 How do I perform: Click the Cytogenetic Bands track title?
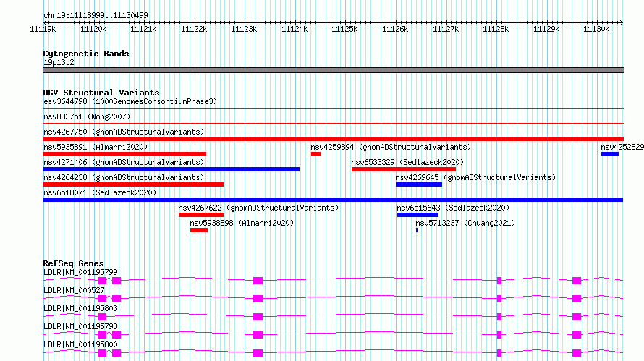click(86, 54)
